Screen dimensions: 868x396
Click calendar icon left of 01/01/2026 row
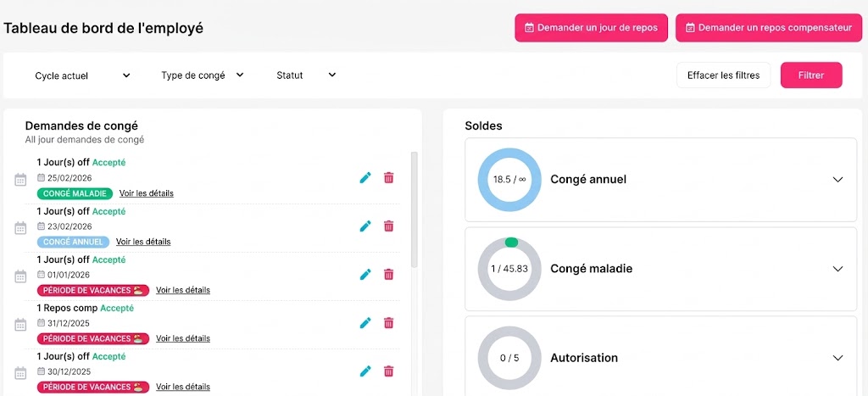[x=20, y=276]
